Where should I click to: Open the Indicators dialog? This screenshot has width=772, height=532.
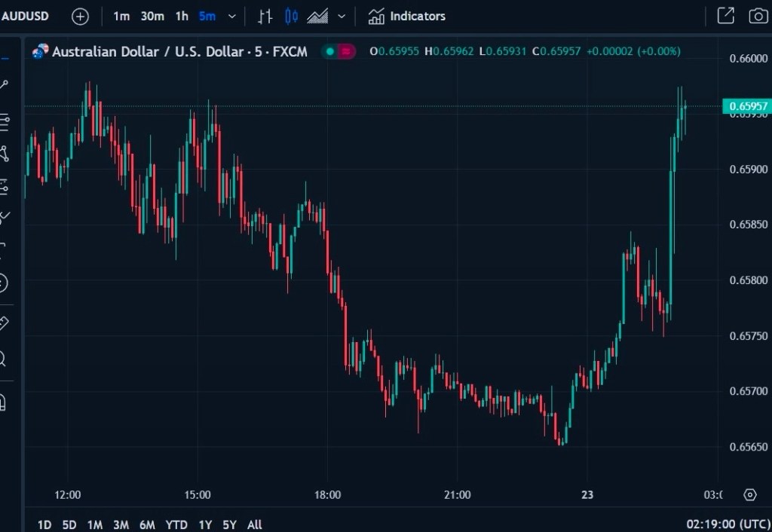tap(407, 16)
